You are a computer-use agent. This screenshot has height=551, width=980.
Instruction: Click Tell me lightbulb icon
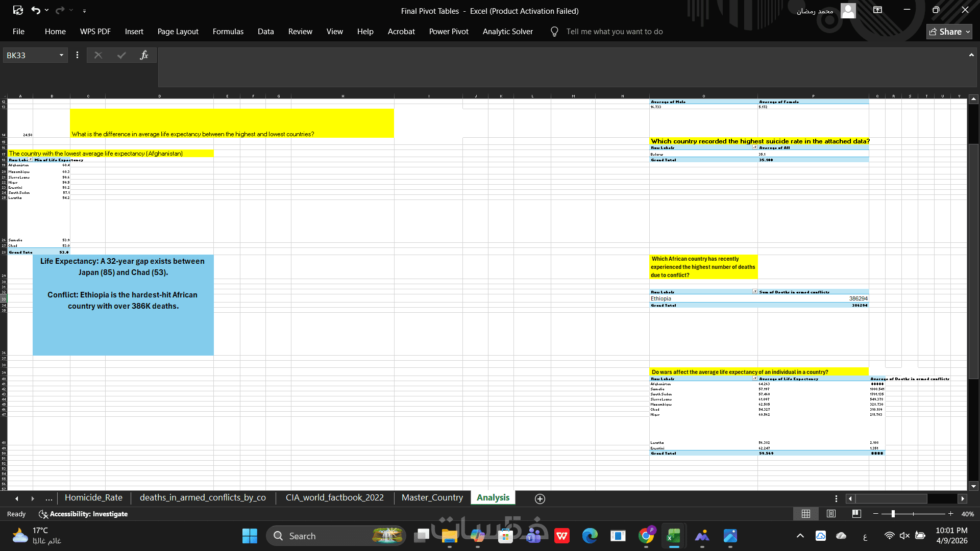click(x=554, y=32)
